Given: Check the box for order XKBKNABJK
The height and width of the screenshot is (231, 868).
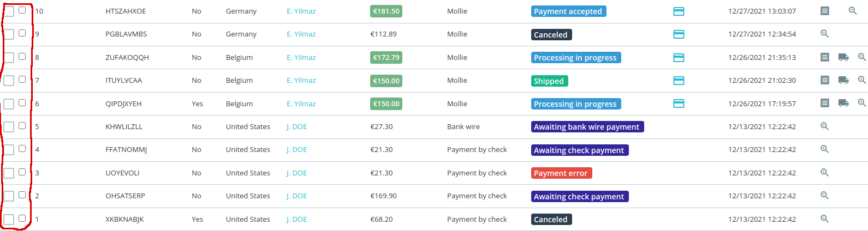Looking at the screenshot, I should [22, 218].
